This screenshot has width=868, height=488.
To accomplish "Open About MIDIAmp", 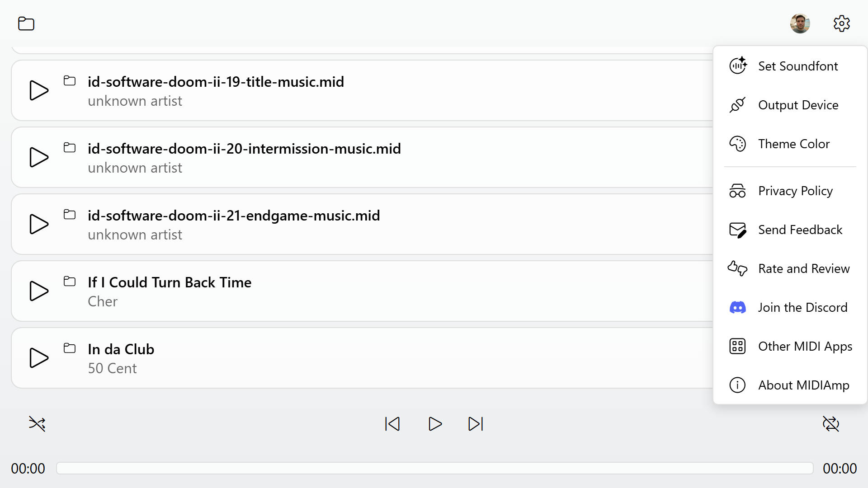I will coord(790,385).
